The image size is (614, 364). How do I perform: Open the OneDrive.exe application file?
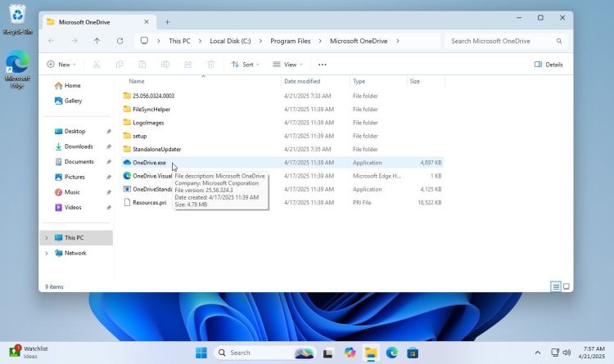click(149, 163)
